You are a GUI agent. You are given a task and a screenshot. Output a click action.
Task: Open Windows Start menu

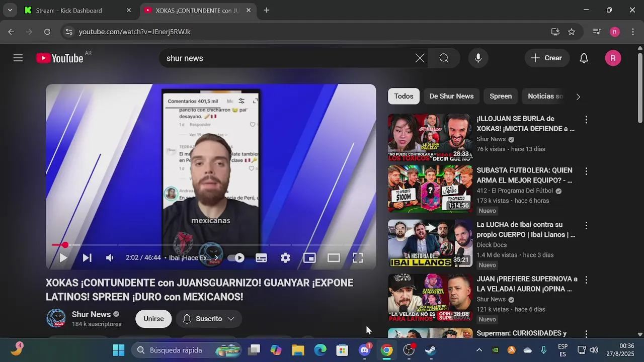coord(118,350)
